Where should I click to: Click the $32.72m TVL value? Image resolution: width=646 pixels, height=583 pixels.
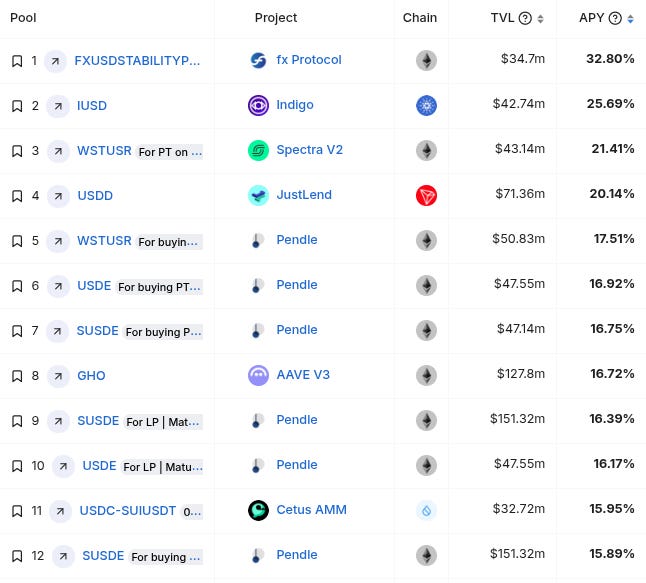click(519, 509)
